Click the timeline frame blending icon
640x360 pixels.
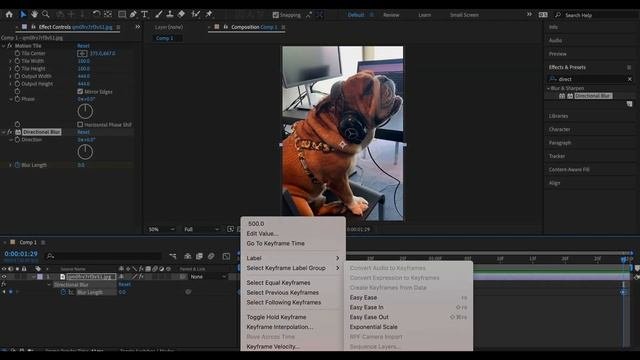click(199, 256)
